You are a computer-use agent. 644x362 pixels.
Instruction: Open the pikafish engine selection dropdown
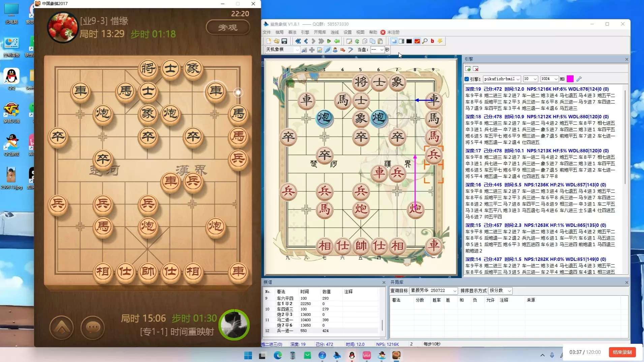[x=502, y=79]
